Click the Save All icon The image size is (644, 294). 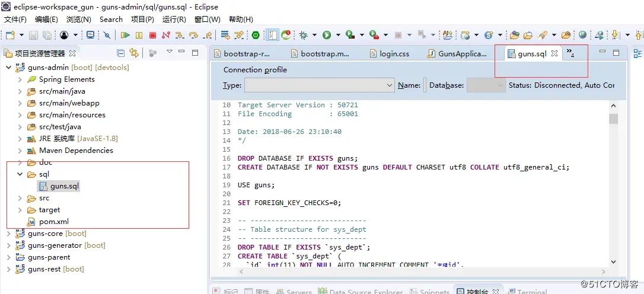point(47,36)
